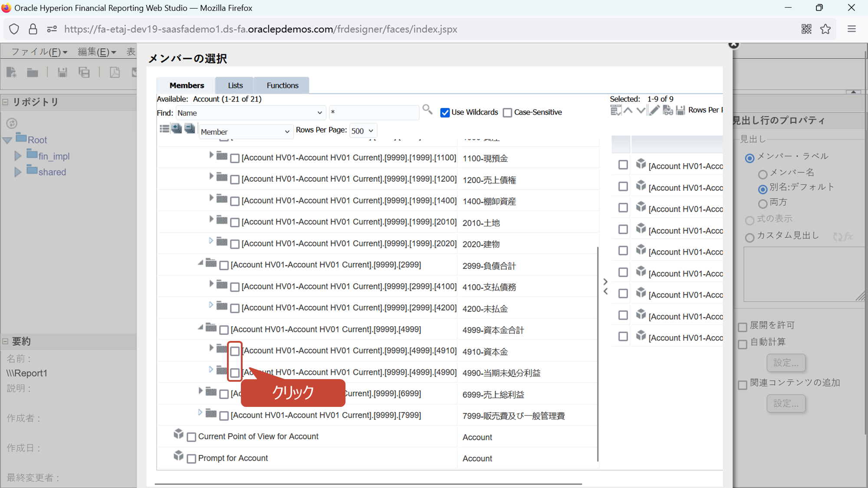Check Current Point of View for Account
The height and width of the screenshot is (488, 868).
coord(191,437)
